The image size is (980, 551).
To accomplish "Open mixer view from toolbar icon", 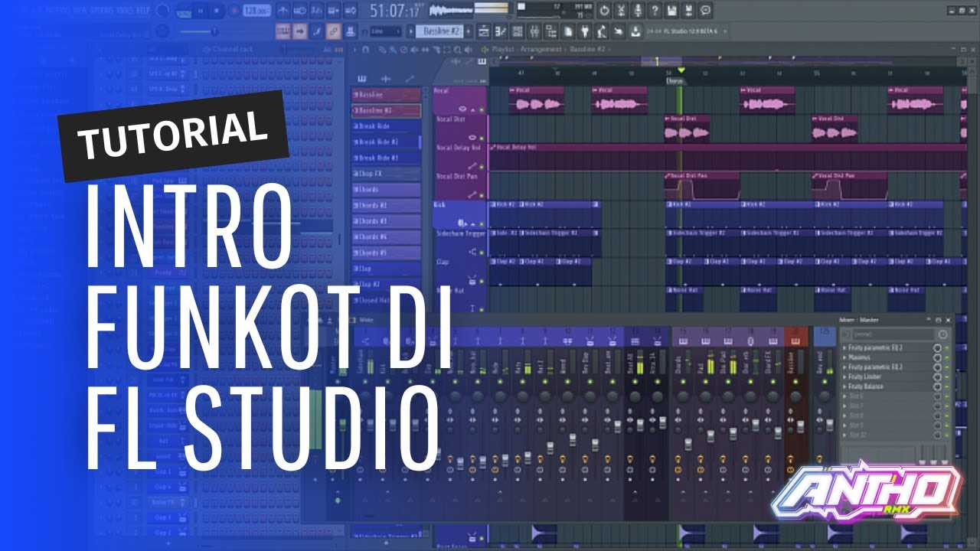I will tap(534, 31).
